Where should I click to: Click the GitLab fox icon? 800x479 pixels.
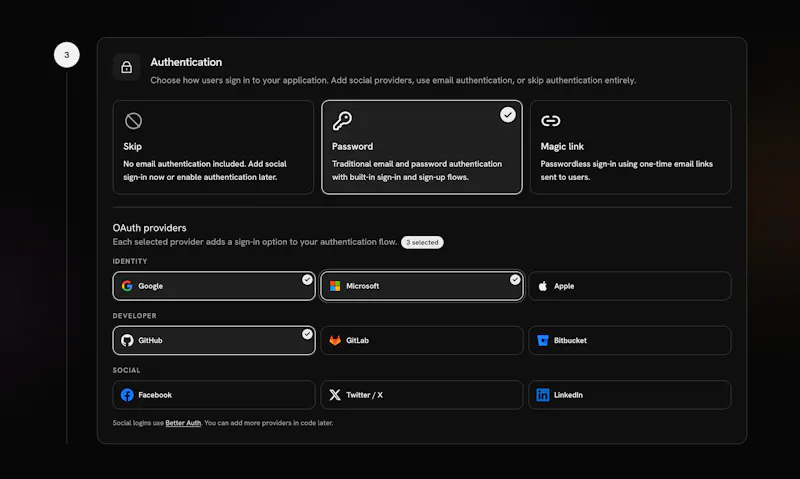click(335, 340)
